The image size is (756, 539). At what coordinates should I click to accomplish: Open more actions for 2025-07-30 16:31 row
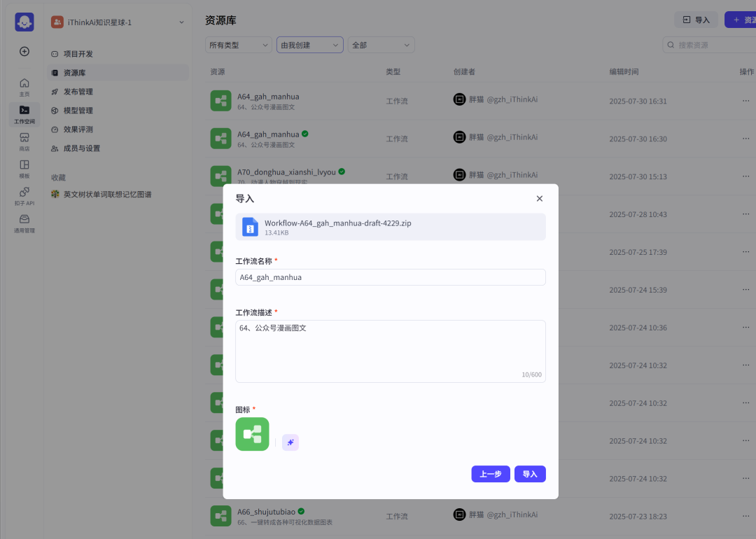pos(746,101)
